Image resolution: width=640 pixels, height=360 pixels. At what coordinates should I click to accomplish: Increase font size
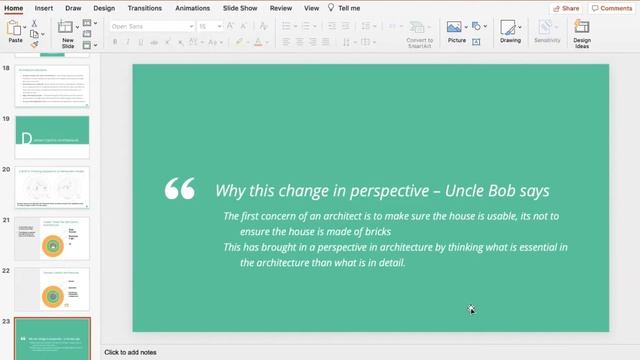pos(230,26)
